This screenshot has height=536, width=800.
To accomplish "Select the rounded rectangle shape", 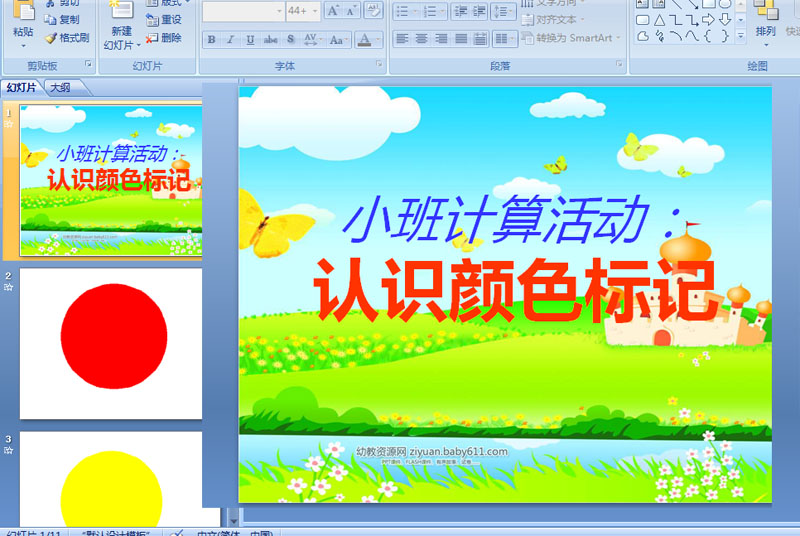I will (643, 20).
